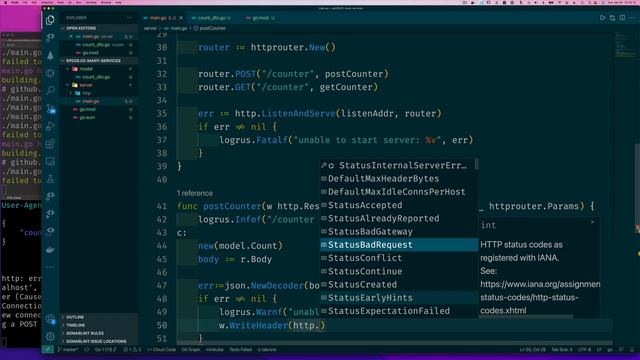Image resolution: width=640 pixels, height=360 pixels.
Task: Split the editor to the right
Action: [622, 18]
